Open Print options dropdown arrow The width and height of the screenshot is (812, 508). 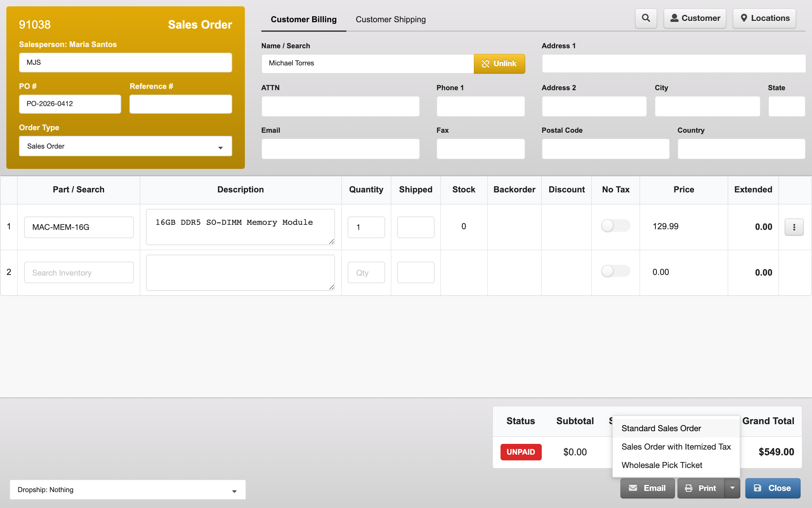732,488
